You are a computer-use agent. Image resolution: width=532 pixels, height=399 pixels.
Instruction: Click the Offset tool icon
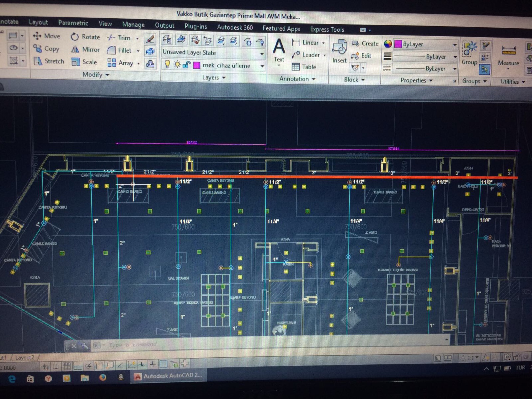pyautogui.click(x=150, y=64)
